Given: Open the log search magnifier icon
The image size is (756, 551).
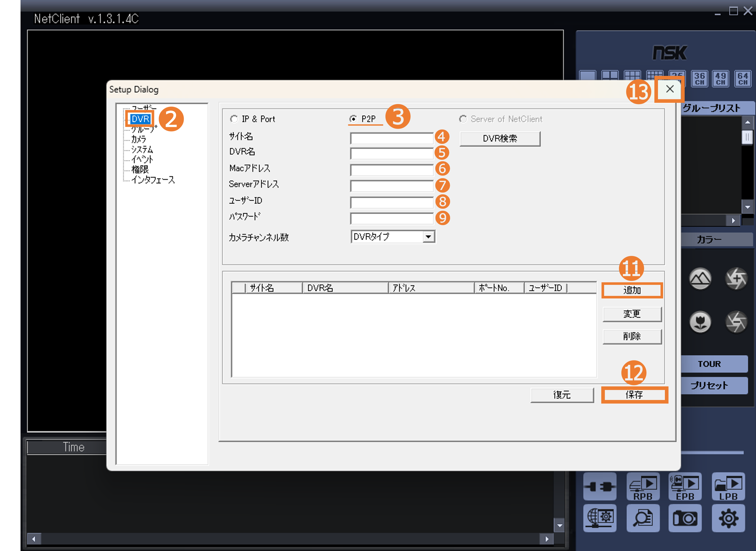Looking at the screenshot, I should [643, 518].
